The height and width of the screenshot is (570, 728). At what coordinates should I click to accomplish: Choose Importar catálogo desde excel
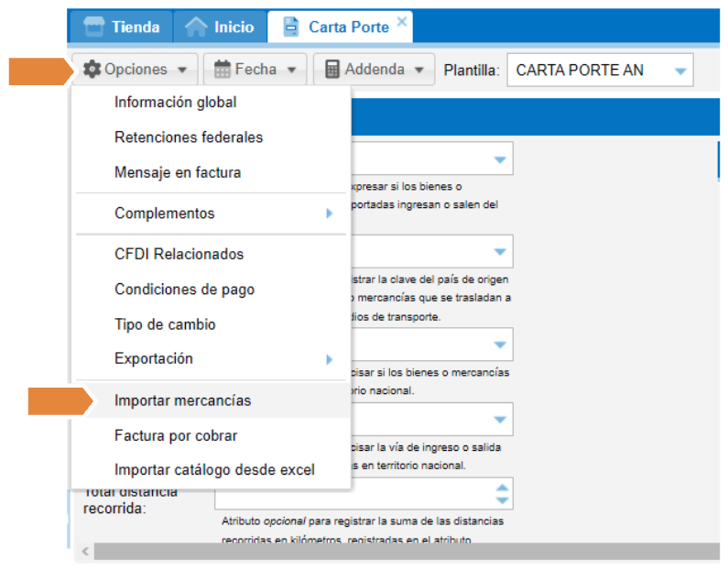point(214,470)
